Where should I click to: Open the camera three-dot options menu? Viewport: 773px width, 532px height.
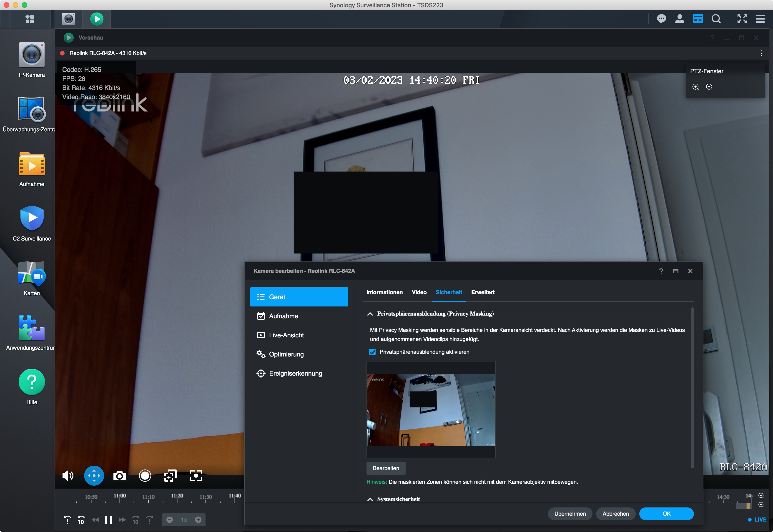pyautogui.click(x=761, y=53)
